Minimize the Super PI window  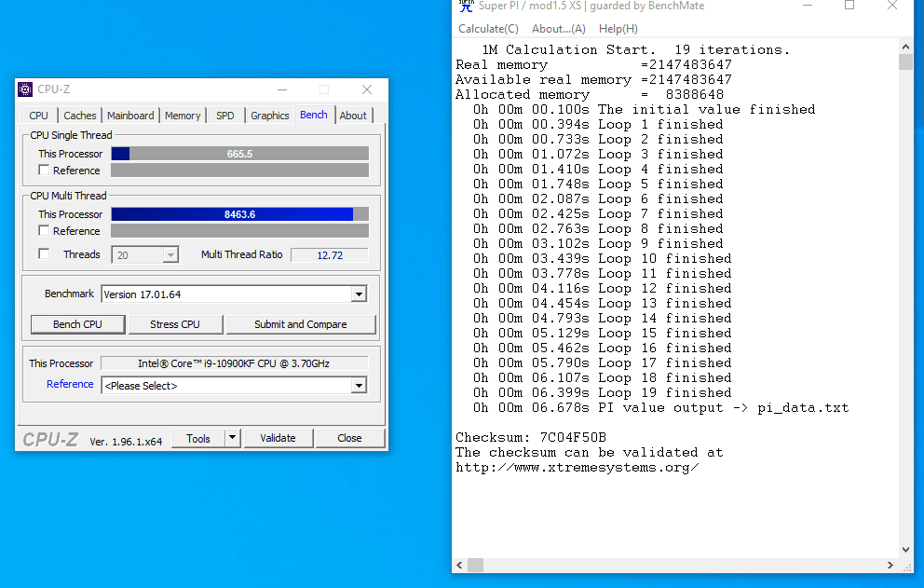[808, 6]
